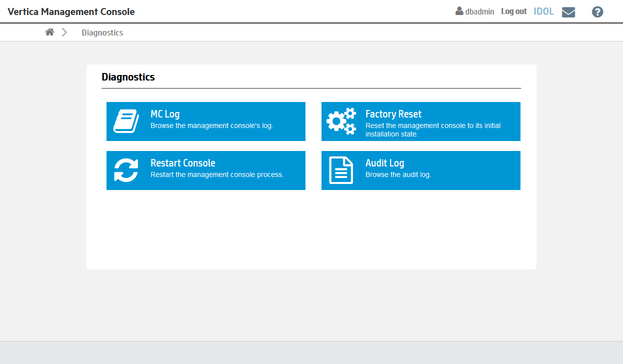
Task: Browse the Audit Log title
Action: pyautogui.click(x=384, y=163)
